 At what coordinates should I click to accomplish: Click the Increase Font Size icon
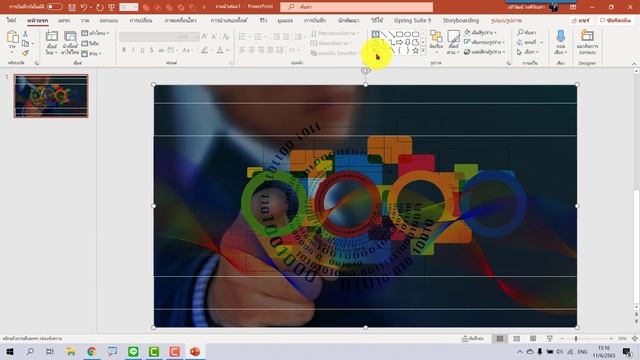(x=204, y=37)
